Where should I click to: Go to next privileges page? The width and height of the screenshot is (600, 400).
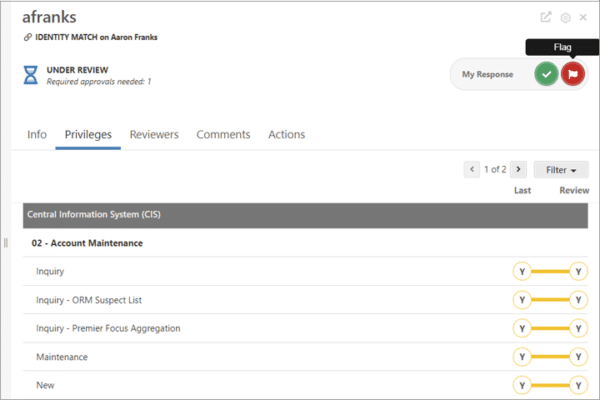pyautogui.click(x=518, y=169)
